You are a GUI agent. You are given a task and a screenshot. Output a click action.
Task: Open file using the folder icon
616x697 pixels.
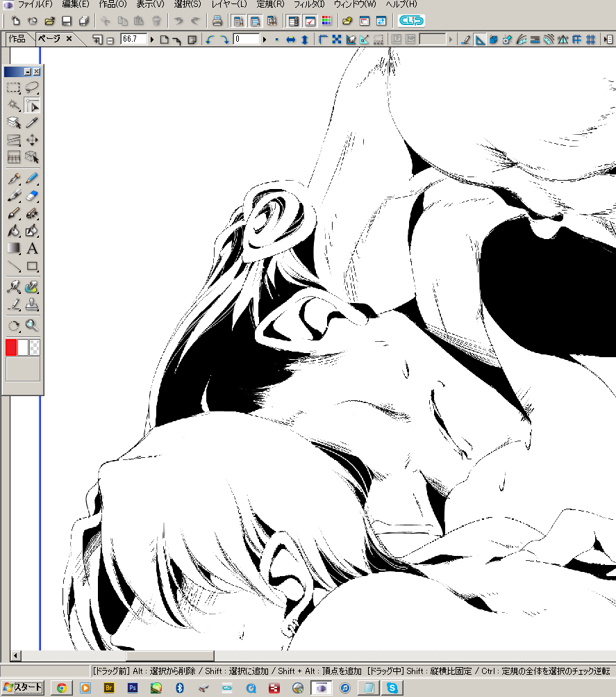click(50, 21)
